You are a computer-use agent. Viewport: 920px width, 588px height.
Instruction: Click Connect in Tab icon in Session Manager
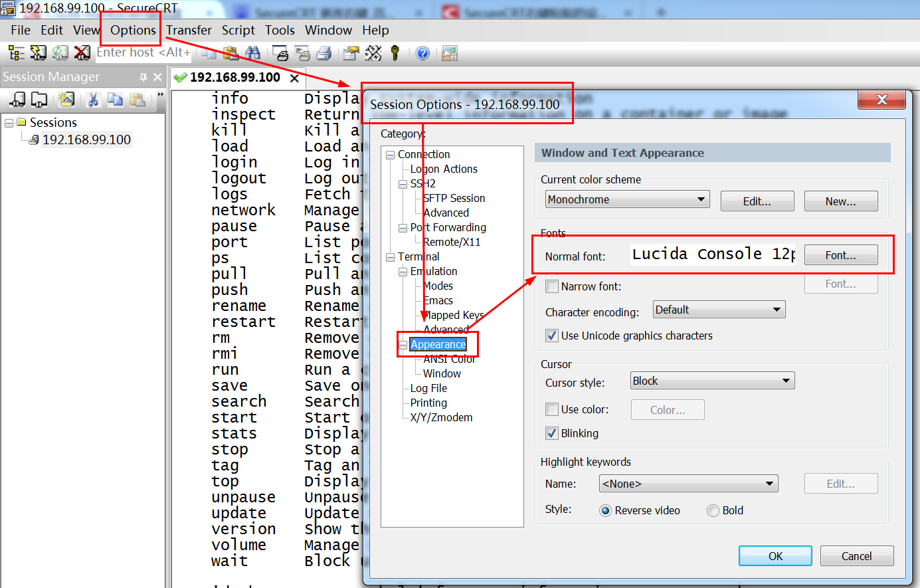(x=39, y=100)
